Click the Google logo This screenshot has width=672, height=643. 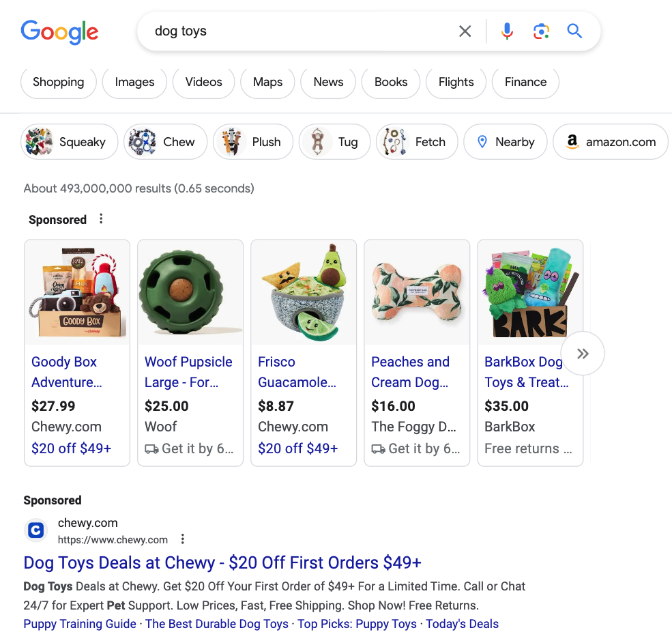[59, 32]
